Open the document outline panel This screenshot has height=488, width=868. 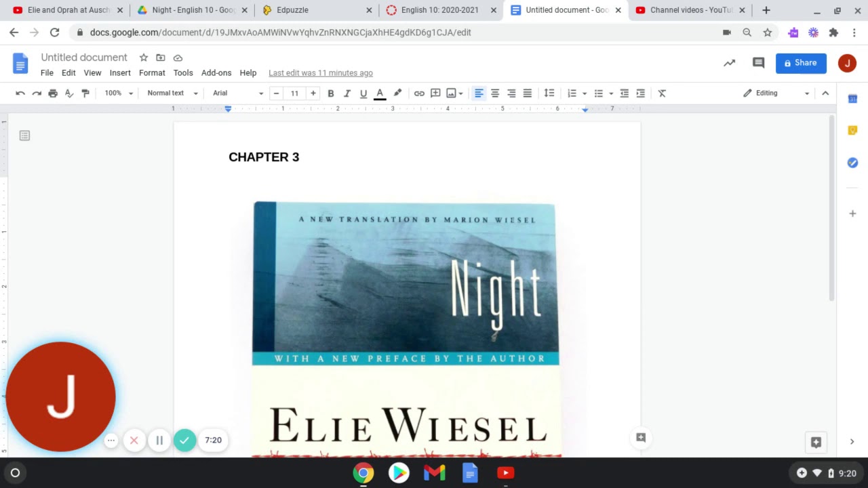(24, 136)
